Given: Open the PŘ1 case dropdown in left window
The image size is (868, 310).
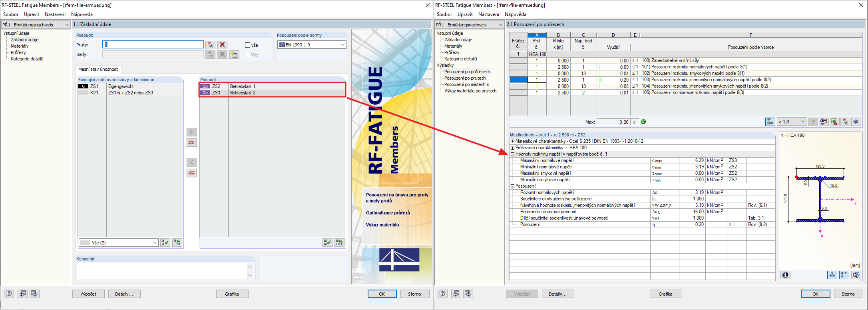Looking at the screenshot, I should (x=36, y=25).
